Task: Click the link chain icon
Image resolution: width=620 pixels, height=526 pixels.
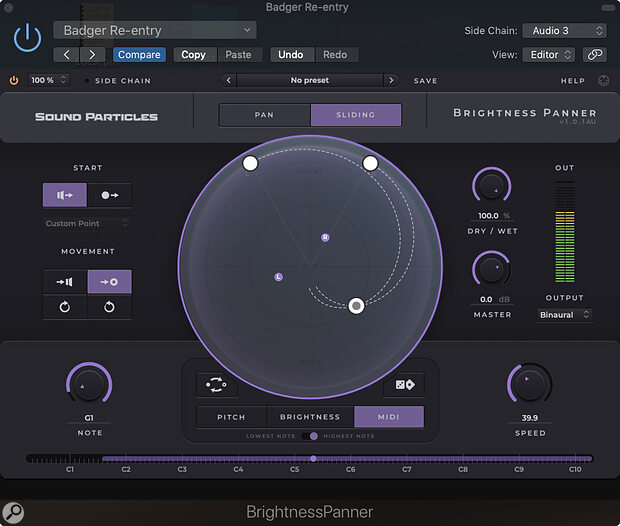Action: pyautogui.click(x=595, y=55)
